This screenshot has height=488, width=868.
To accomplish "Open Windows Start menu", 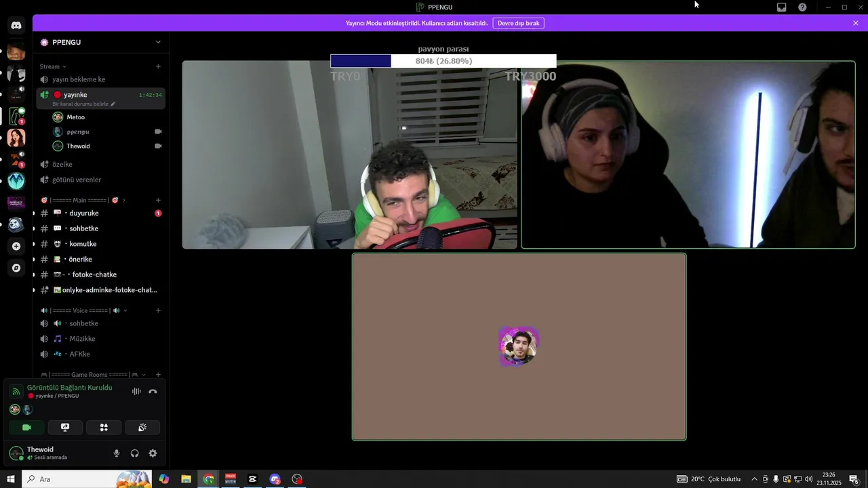I will tap(10, 479).
